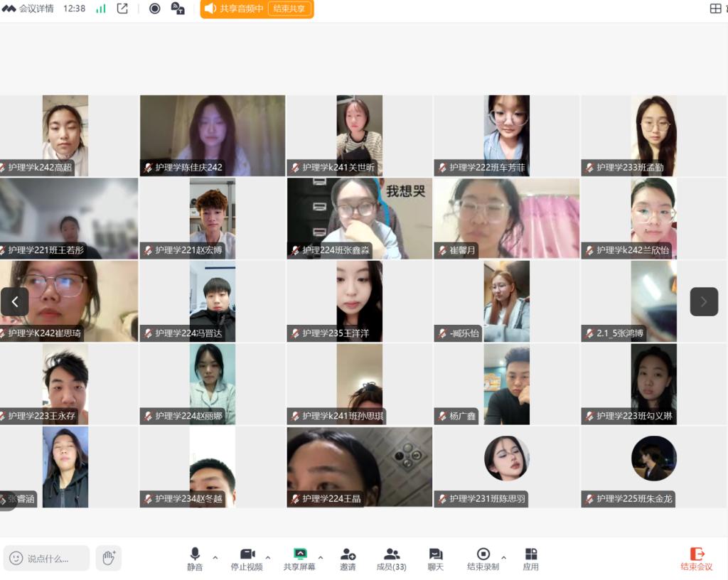Open meeting details in the top bar
The image size is (728, 580).
[28, 9]
